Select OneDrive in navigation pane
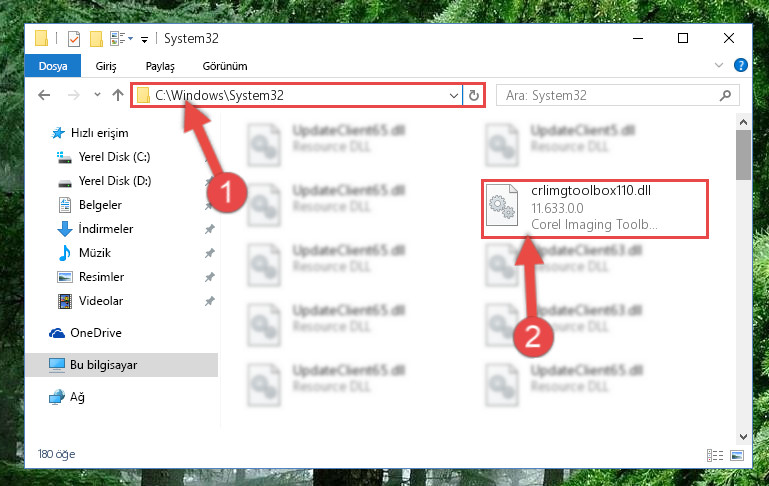This screenshot has height=486, width=769. (x=96, y=333)
